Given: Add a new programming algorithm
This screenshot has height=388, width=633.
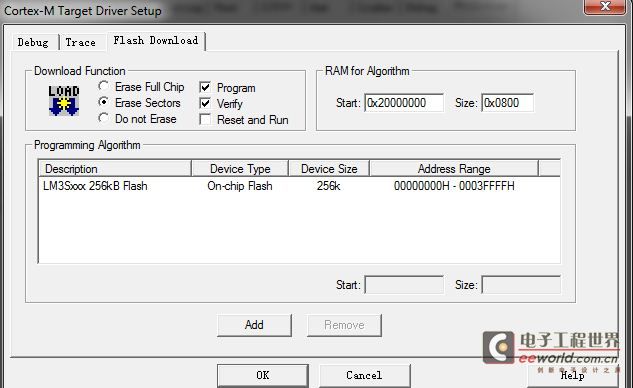Looking at the screenshot, I should pyautogui.click(x=254, y=325).
